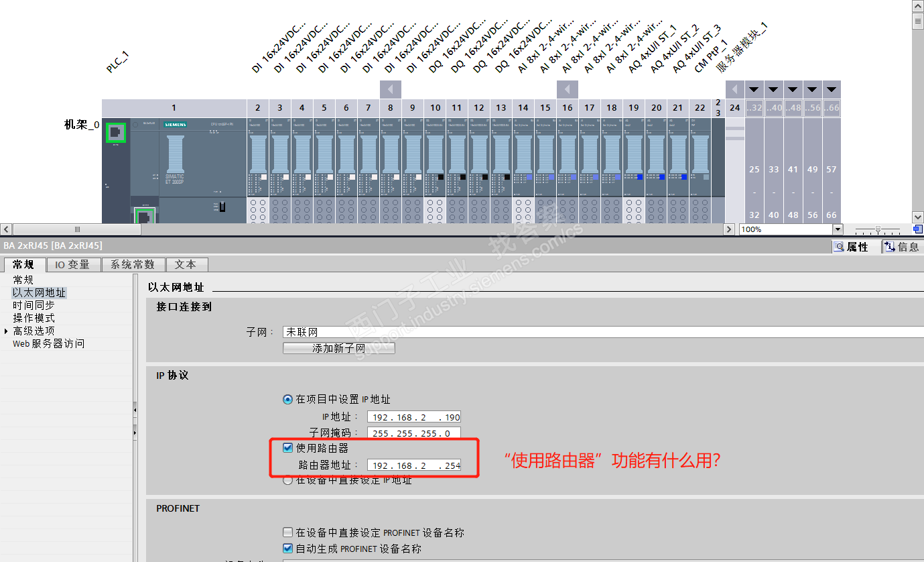
Task: Click the horizontal scrollbar thumb of device view
Action: 77,229
